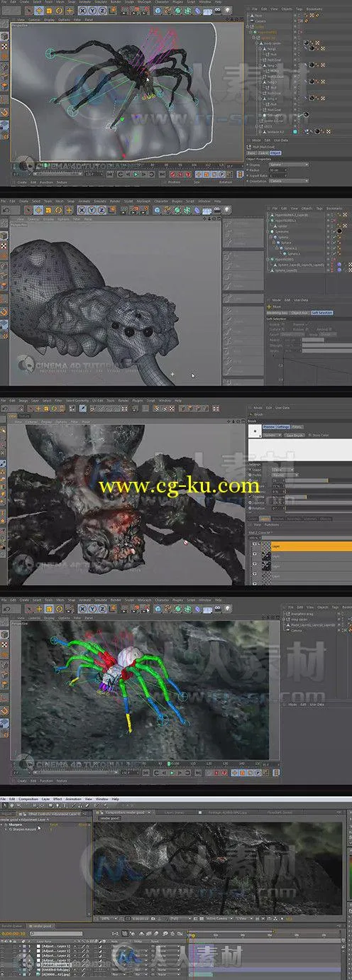Image resolution: width=352 pixels, height=980 pixels.
Task: Open Shape dropdown in BodyPaint brush settings
Action: [283, 469]
